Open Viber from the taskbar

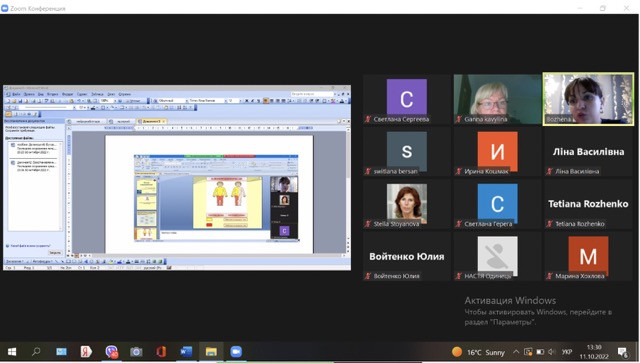[111, 352]
